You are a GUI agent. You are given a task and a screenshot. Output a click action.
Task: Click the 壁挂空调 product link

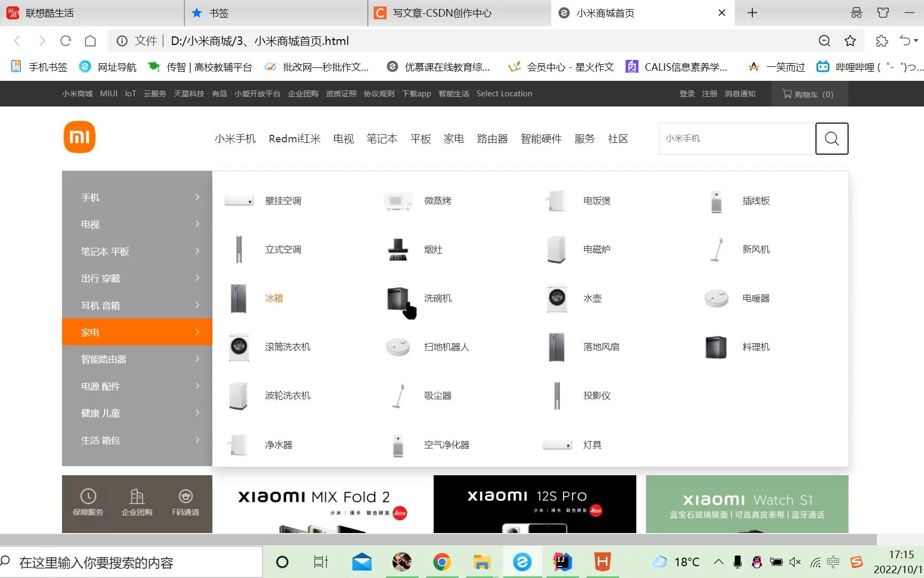[283, 201]
